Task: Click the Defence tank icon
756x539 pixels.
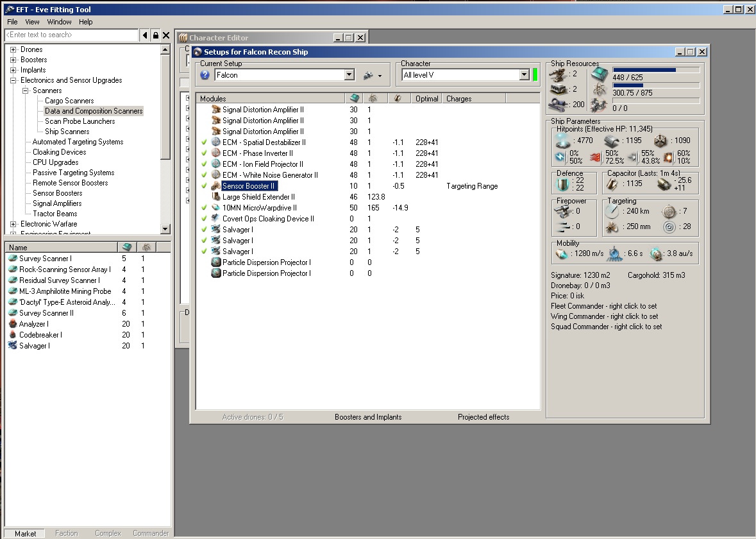Action: click(x=562, y=184)
